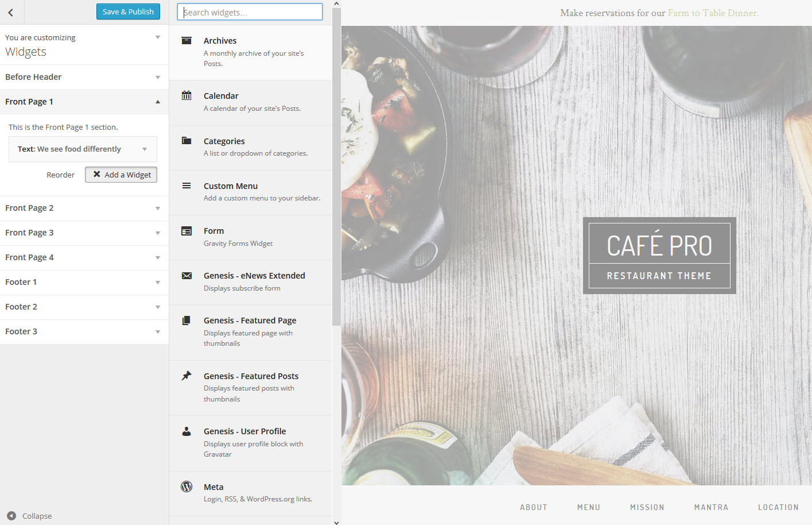Select the Form widget title
This screenshot has width=812, height=525.
tap(213, 231)
